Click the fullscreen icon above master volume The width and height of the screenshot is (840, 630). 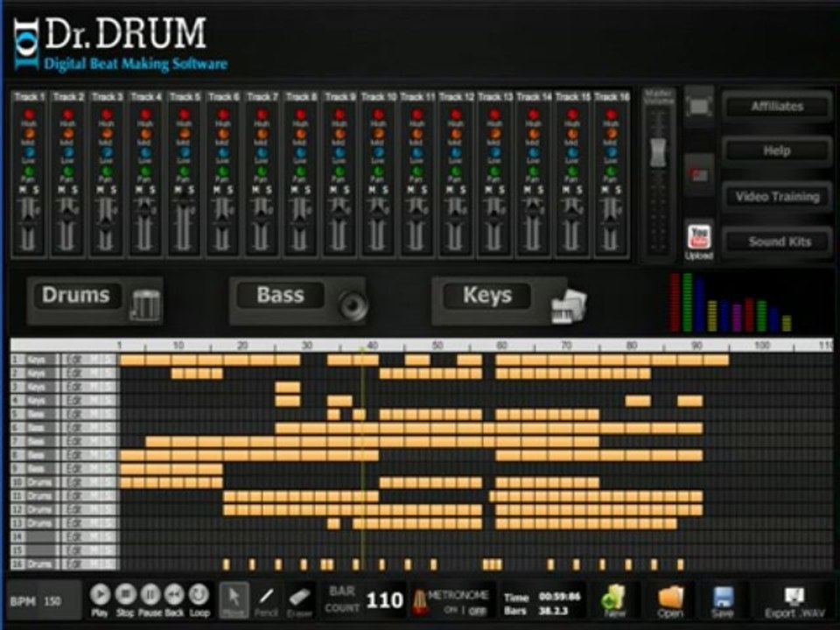(x=700, y=106)
